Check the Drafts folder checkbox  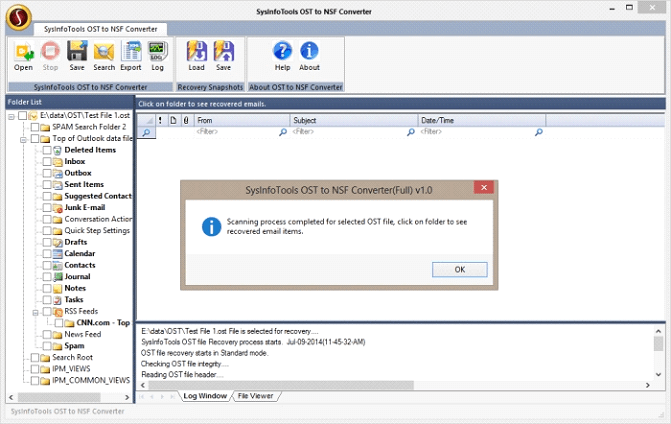point(47,242)
